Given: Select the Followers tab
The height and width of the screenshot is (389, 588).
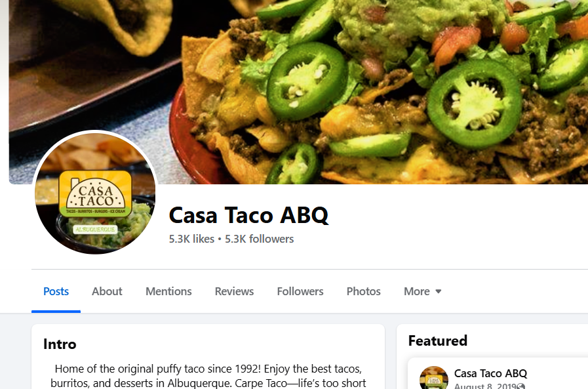Looking at the screenshot, I should point(300,291).
